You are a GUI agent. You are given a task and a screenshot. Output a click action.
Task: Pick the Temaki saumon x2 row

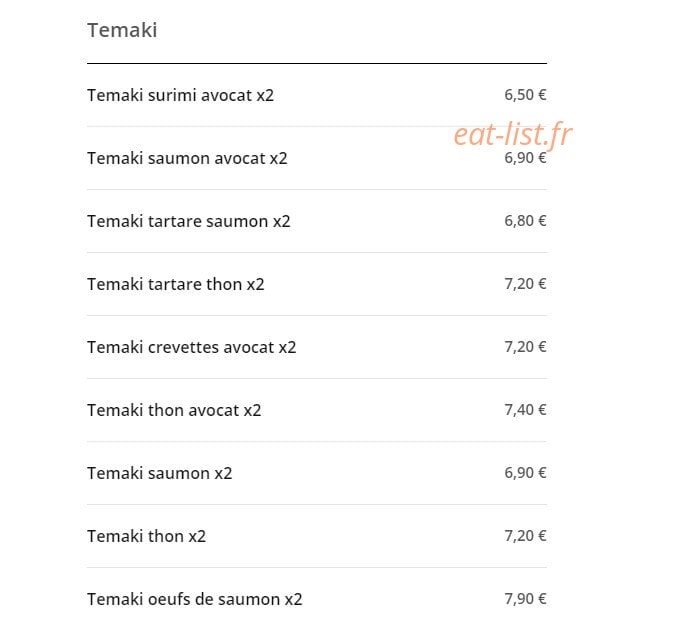(317, 473)
